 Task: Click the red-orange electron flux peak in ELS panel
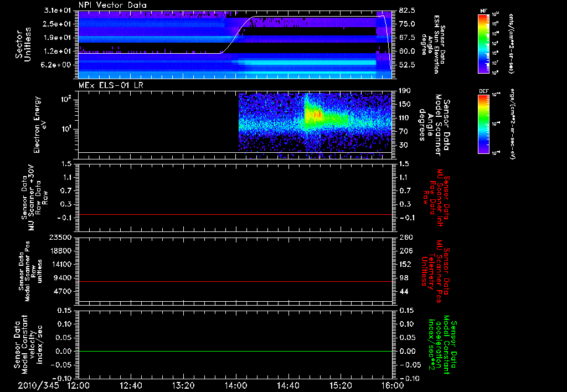(x=317, y=114)
